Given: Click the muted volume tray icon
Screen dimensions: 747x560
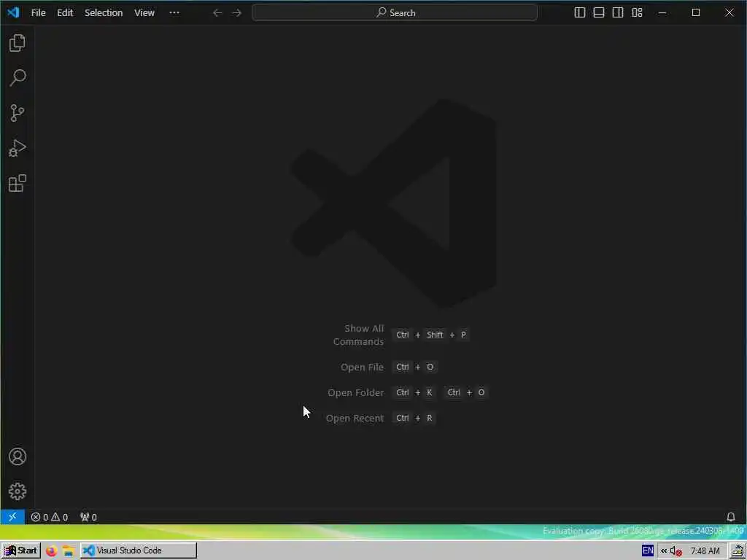Looking at the screenshot, I should point(676,551).
